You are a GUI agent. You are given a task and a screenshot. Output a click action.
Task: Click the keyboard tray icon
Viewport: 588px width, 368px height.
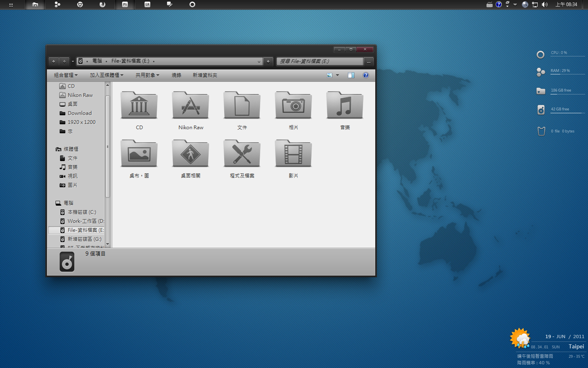pyautogui.click(x=490, y=4)
